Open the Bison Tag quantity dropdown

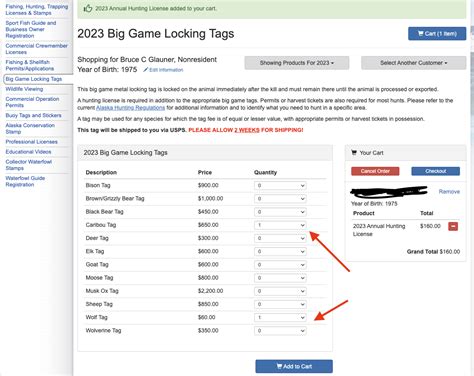(x=280, y=186)
